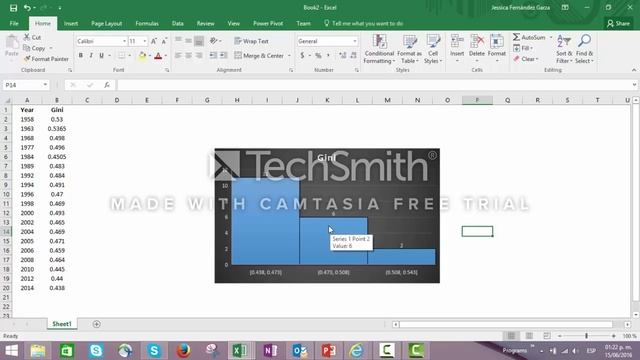The width and height of the screenshot is (640, 360).
Task: Click AutoSum
Action: (529, 37)
